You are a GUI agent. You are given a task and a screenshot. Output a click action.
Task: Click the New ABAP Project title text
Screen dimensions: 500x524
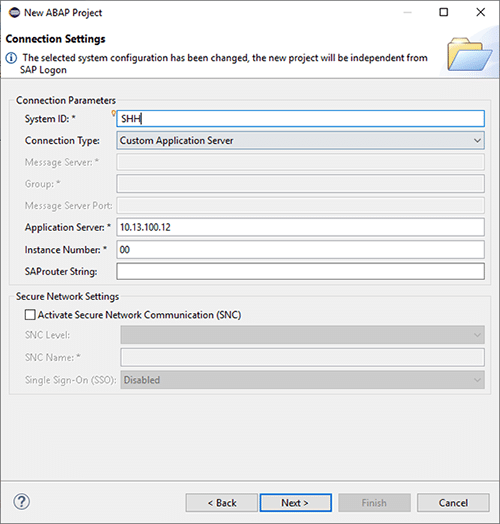tap(63, 13)
